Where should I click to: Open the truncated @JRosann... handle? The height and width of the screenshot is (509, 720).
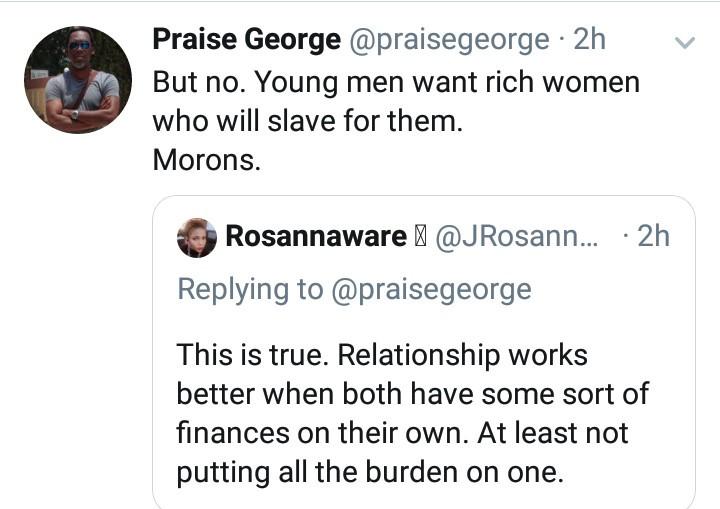tap(518, 236)
